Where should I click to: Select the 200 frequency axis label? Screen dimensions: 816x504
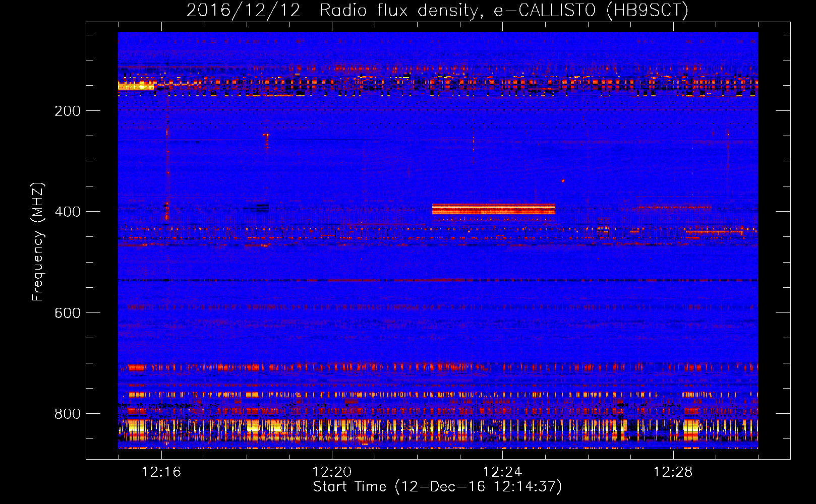click(x=68, y=111)
